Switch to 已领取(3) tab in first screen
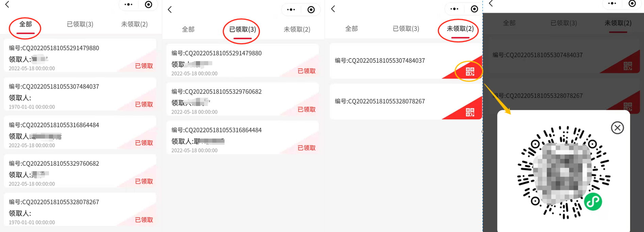The height and width of the screenshot is (232, 644). pyautogui.click(x=80, y=24)
